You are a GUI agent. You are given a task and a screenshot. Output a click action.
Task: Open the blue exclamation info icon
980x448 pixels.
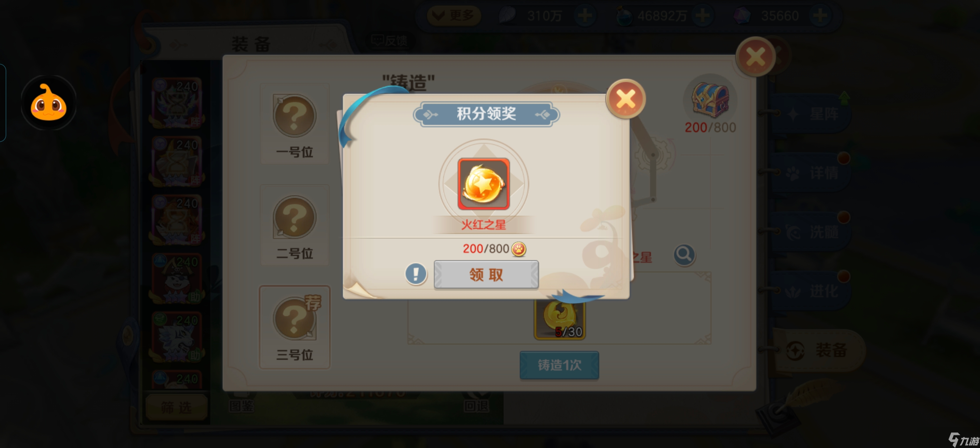point(415,274)
